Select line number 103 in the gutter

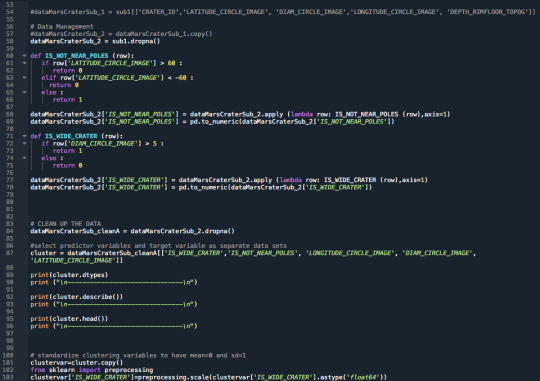coord(8,377)
